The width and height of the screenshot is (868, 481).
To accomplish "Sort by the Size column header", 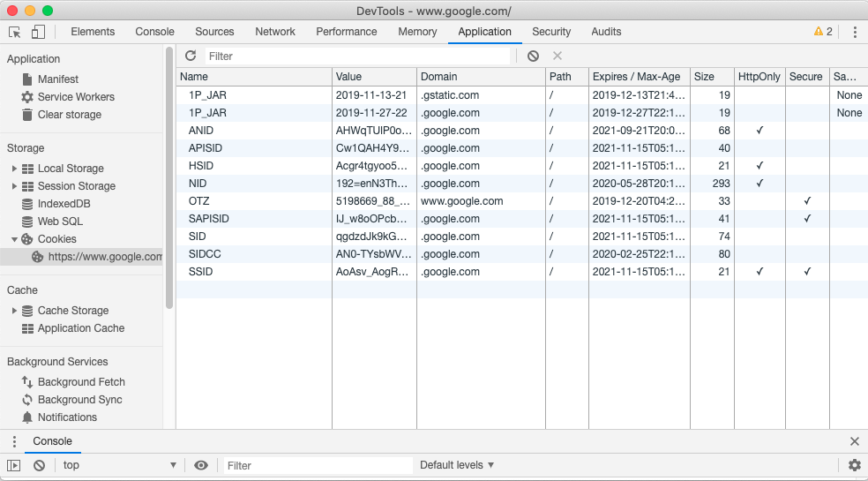I will click(x=713, y=77).
